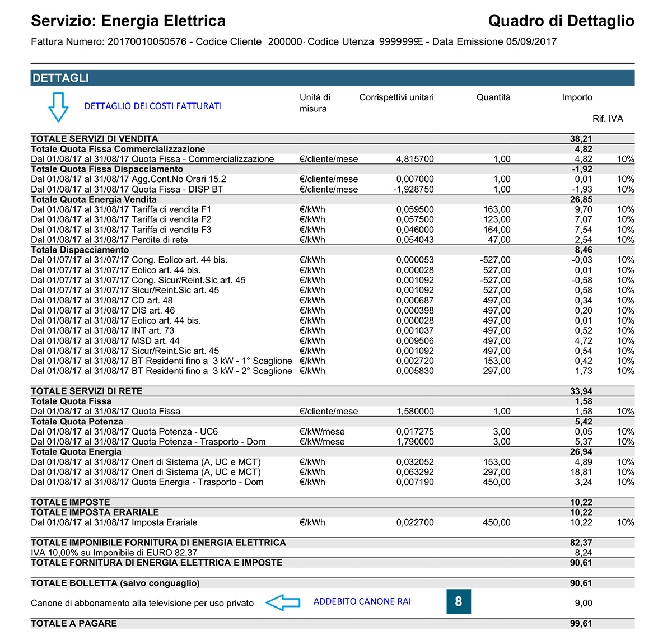Click the DETTAGLIO DEI COSTI FATTURATI label
Image resolution: width=672 pixels, height=640 pixels.
point(153,106)
